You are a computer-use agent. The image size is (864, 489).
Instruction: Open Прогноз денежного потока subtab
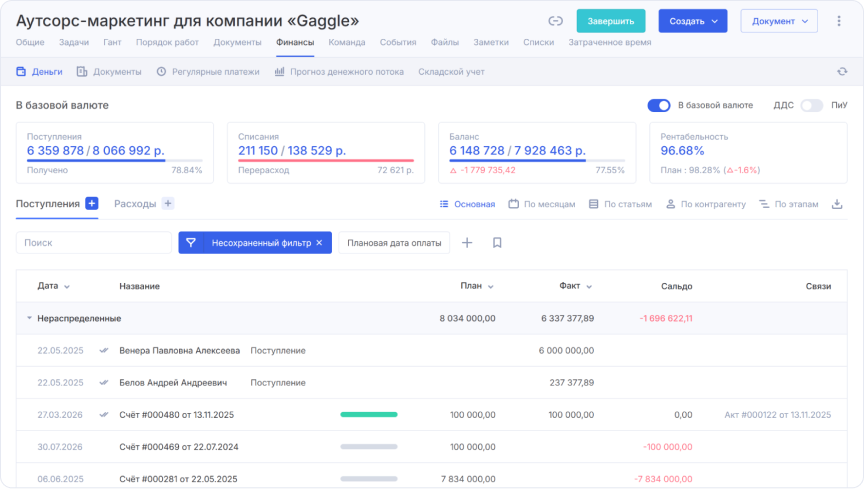pos(339,72)
